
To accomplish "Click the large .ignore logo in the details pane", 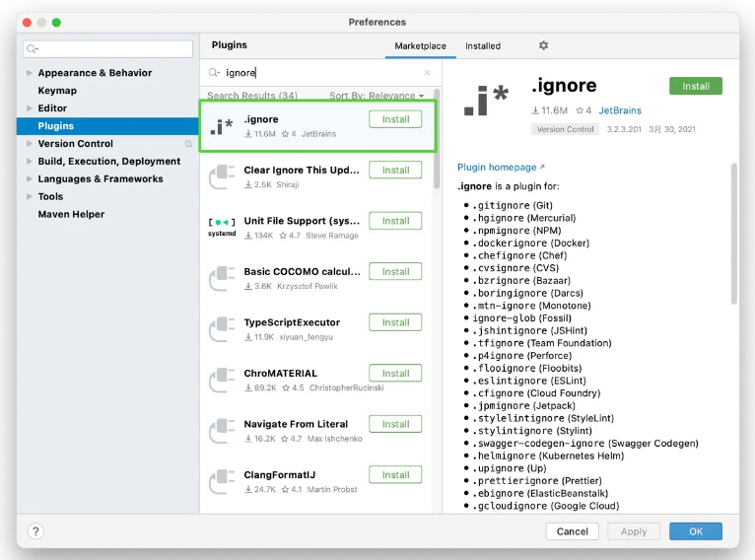I will click(x=486, y=101).
